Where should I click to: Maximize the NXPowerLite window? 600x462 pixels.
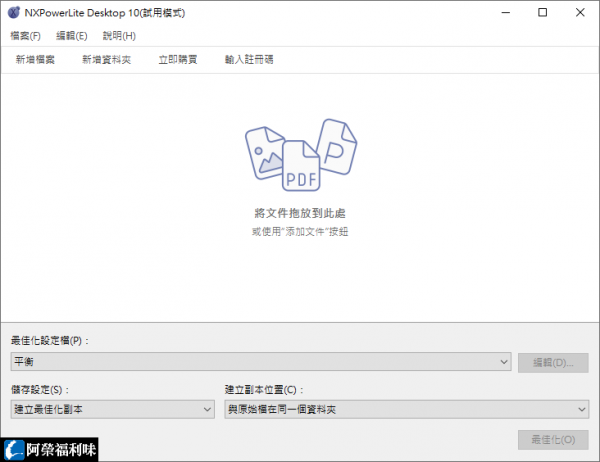click(543, 12)
